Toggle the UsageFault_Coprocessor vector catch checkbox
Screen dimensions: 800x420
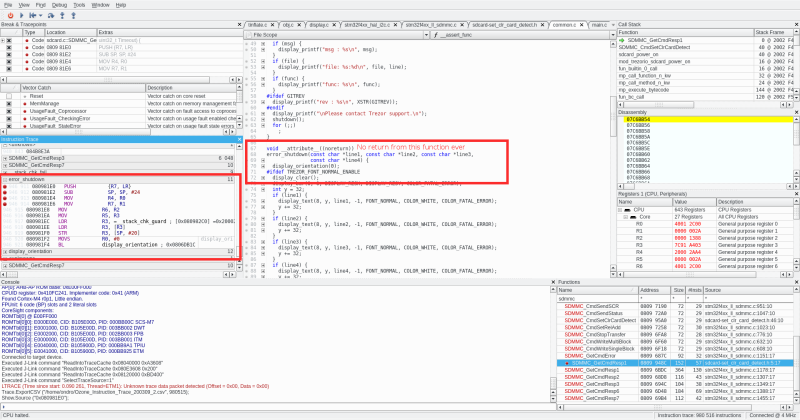9,111
